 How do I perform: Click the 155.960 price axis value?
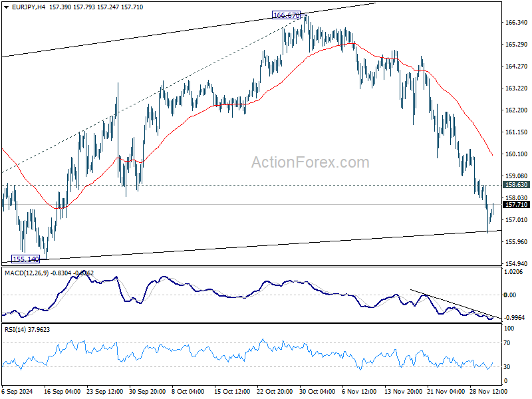[x=516, y=242]
